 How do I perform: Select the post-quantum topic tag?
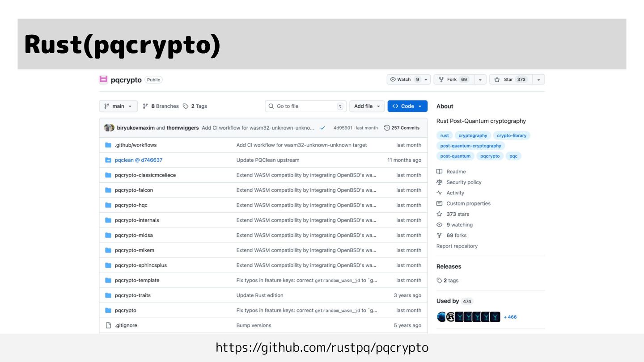pos(455,156)
